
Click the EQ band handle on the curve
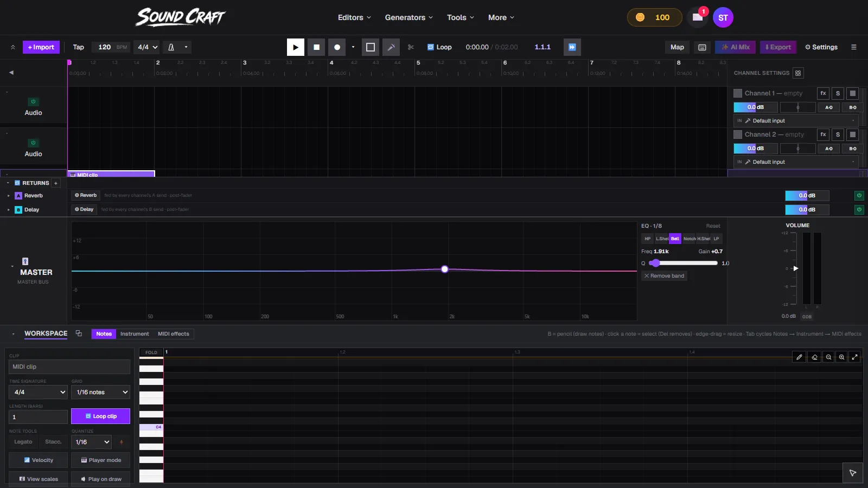point(445,269)
